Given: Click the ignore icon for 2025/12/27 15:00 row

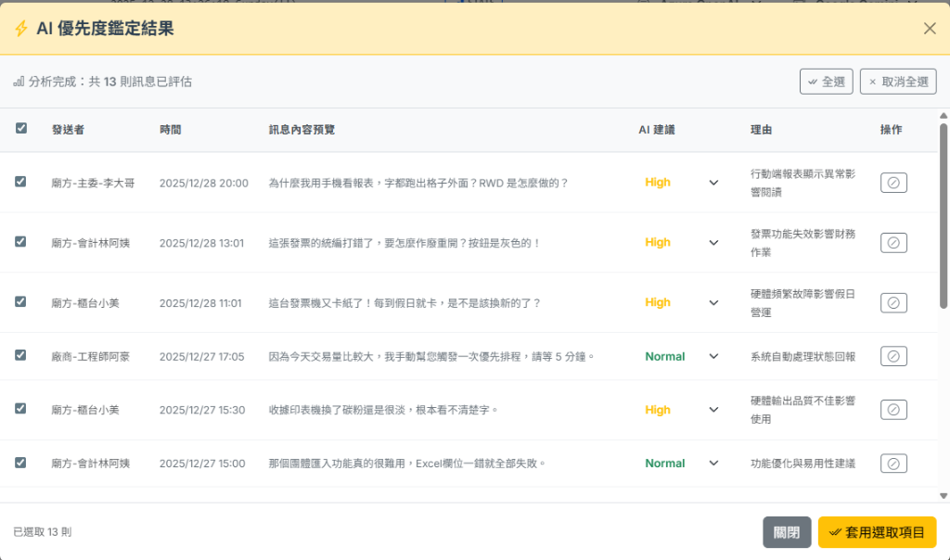Looking at the screenshot, I should tap(893, 464).
